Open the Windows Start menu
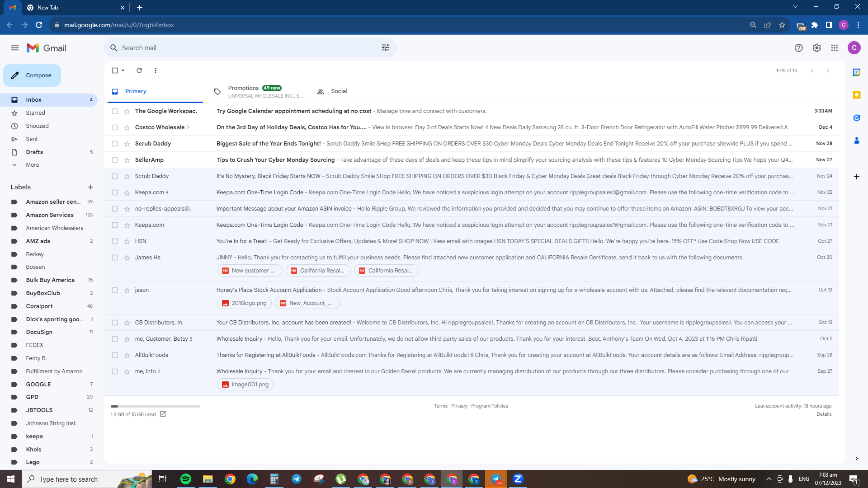 [x=11, y=479]
